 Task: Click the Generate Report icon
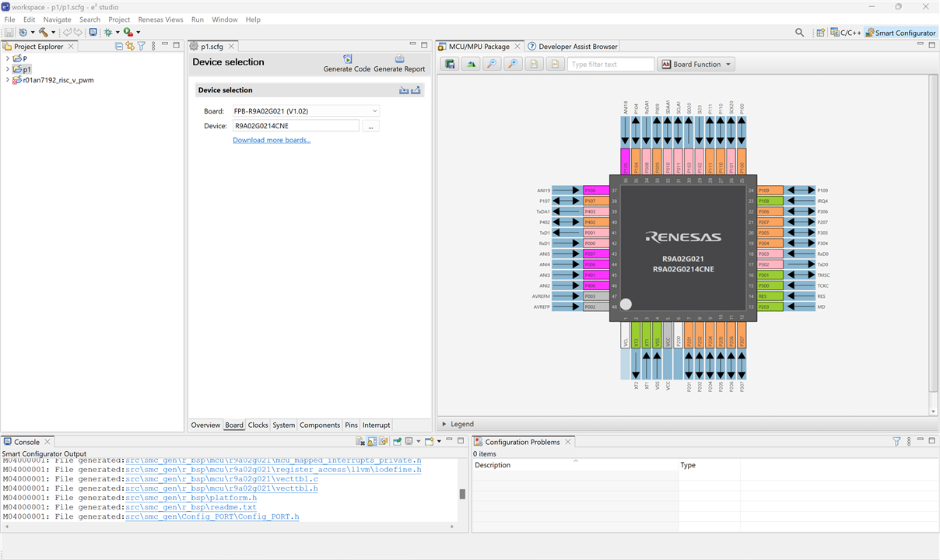click(x=399, y=59)
